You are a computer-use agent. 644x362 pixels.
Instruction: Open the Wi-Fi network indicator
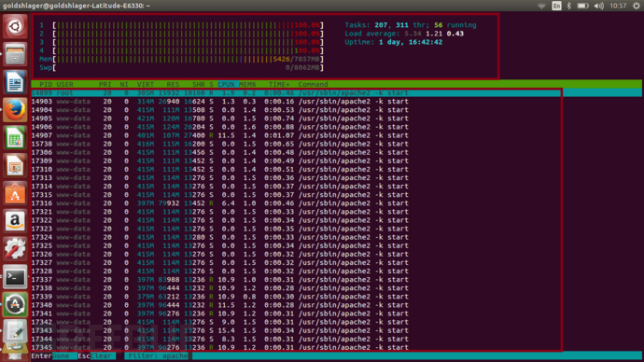click(x=541, y=6)
